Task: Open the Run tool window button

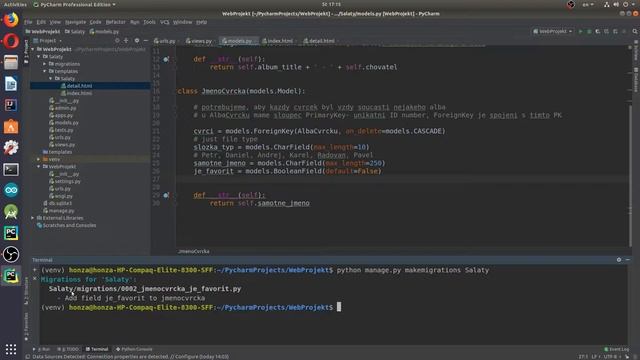Action: pos(41,349)
